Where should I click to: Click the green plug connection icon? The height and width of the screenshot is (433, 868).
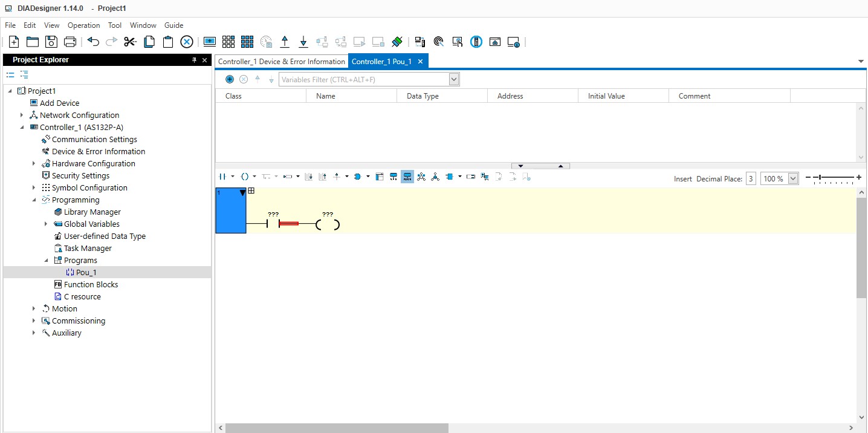click(x=397, y=42)
